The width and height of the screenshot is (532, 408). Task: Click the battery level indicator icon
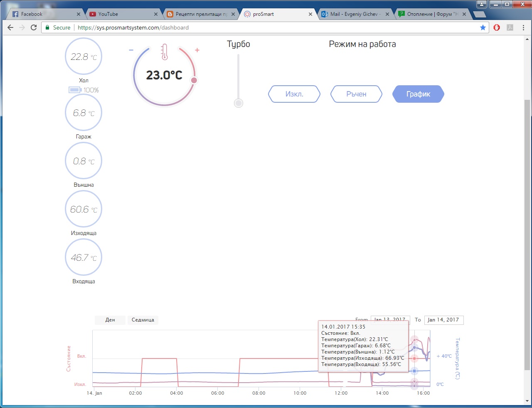[75, 90]
